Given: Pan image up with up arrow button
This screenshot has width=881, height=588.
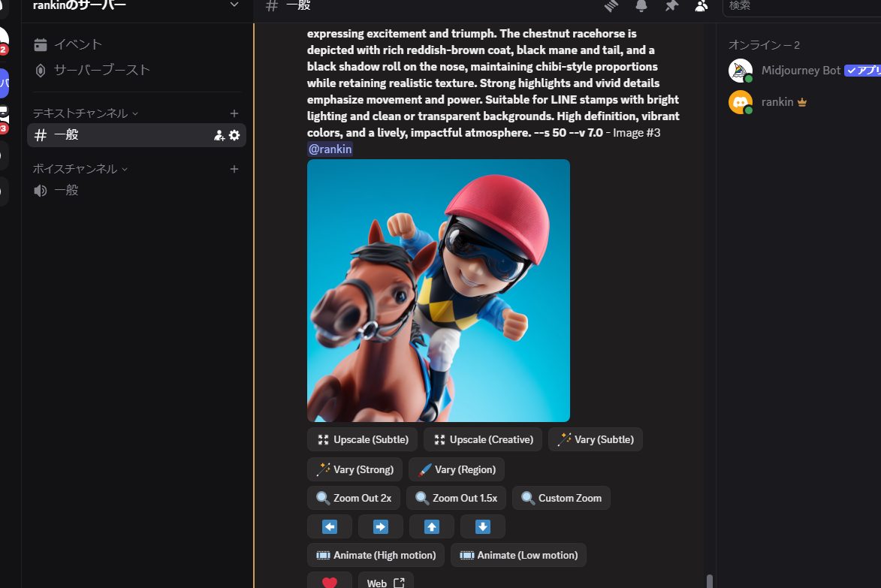Looking at the screenshot, I should tap(432, 526).
